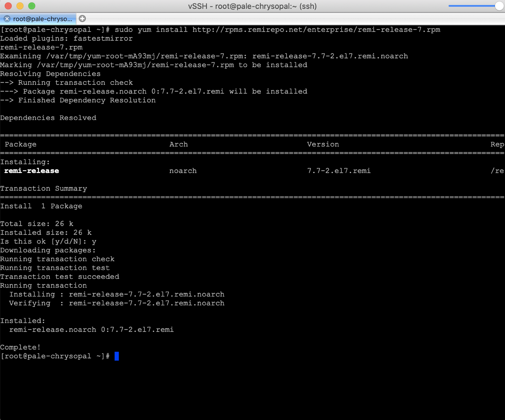Click the "Resolving Dependencies" line

point(50,74)
